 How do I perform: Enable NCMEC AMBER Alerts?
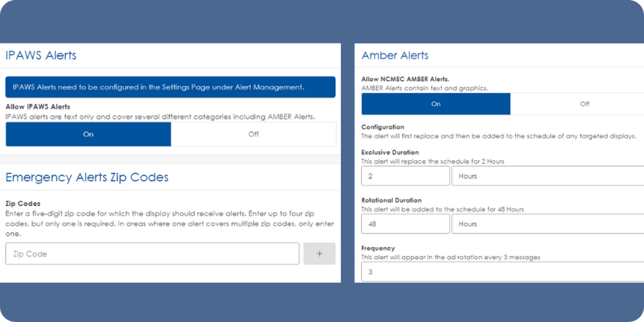point(436,104)
